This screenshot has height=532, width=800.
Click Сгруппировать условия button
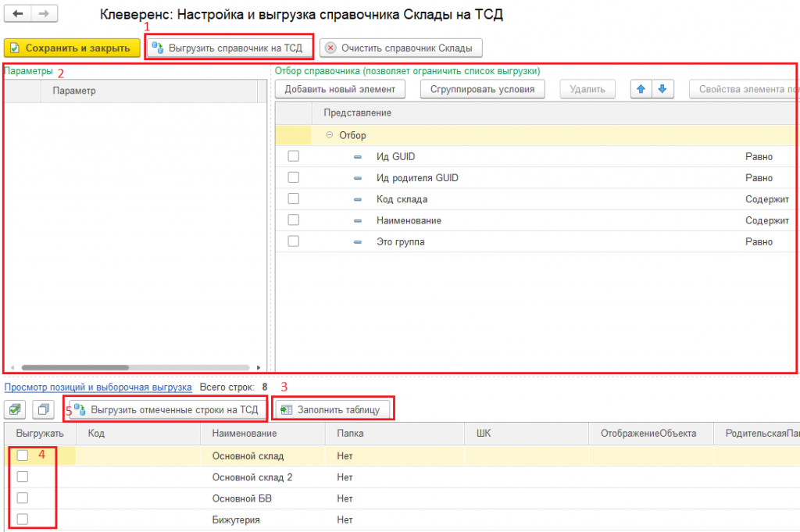pos(482,89)
